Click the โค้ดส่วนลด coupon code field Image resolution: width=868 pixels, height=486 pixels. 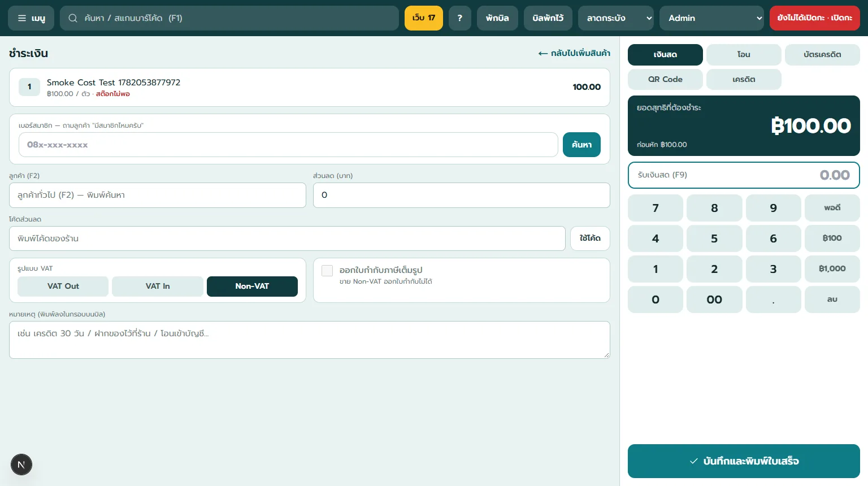point(287,238)
